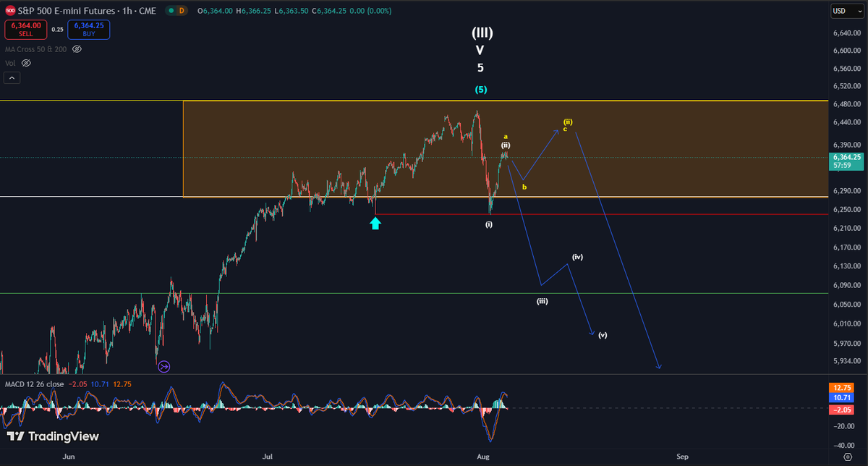Click the red -2.05 MACD value badge
Screen dimensions: 868x466
click(840, 410)
